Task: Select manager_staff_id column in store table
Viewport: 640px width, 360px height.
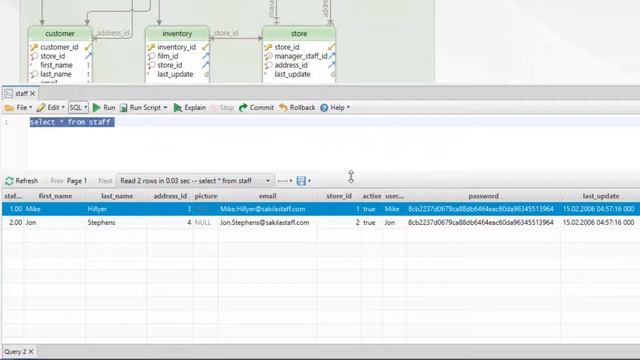Action: [301, 56]
